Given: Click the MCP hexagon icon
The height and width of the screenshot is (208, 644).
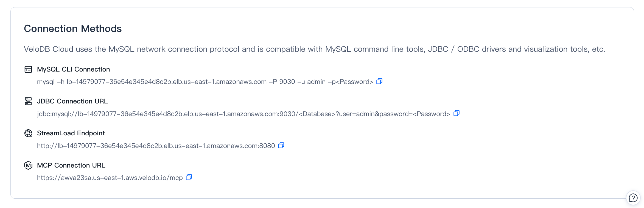Looking at the screenshot, I should pyautogui.click(x=28, y=165).
